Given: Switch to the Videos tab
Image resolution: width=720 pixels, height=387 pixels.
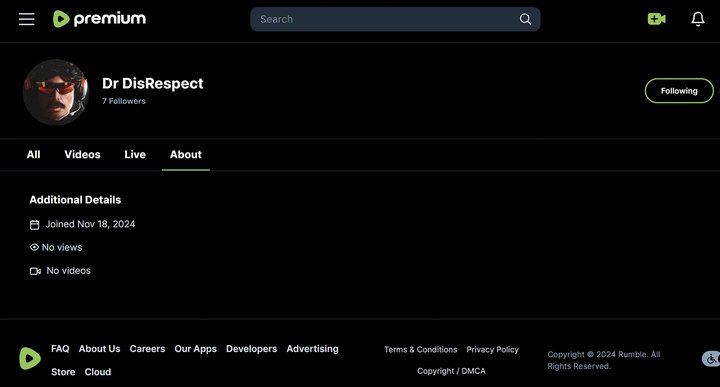Looking at the screenshot, I should (x=82, y=155).
